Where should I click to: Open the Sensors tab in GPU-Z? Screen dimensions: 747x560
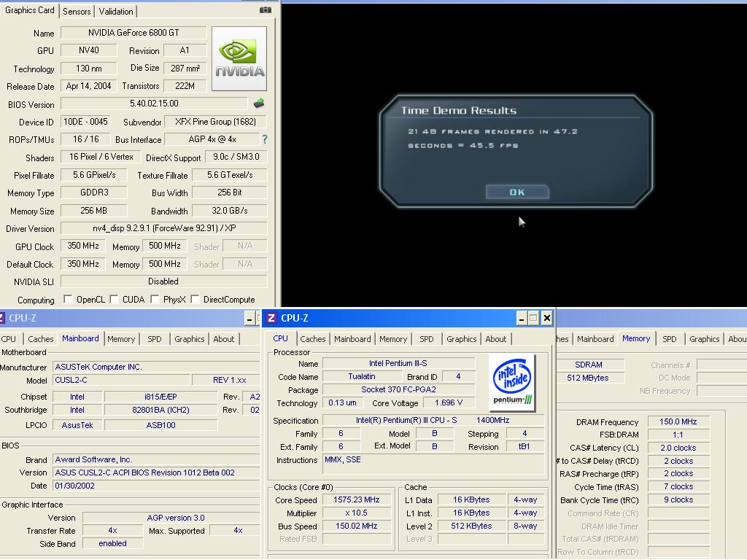[x=77, y=12]
